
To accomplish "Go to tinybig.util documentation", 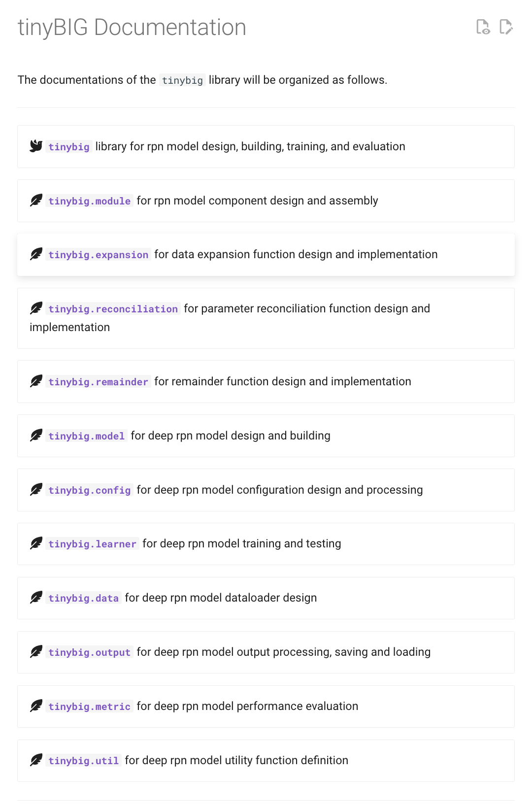I will point(84,761).
